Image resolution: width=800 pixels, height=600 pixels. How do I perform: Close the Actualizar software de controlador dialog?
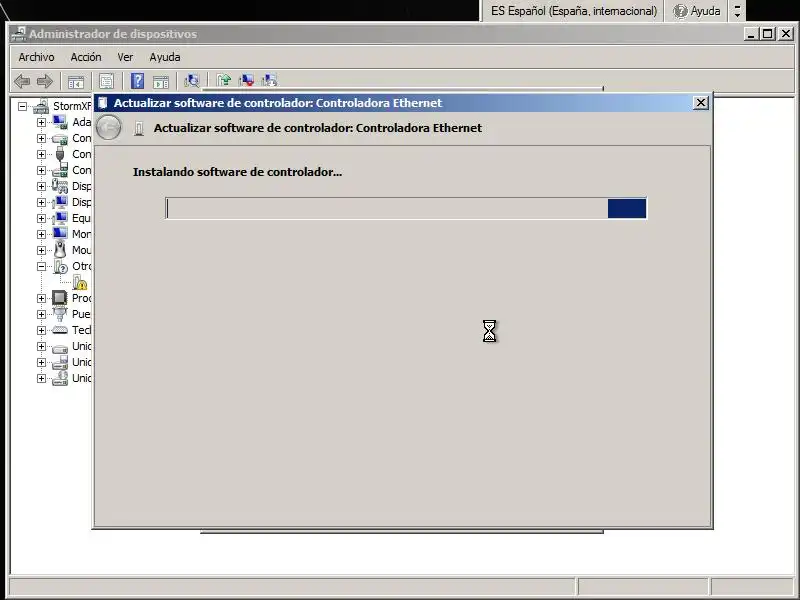701,103
